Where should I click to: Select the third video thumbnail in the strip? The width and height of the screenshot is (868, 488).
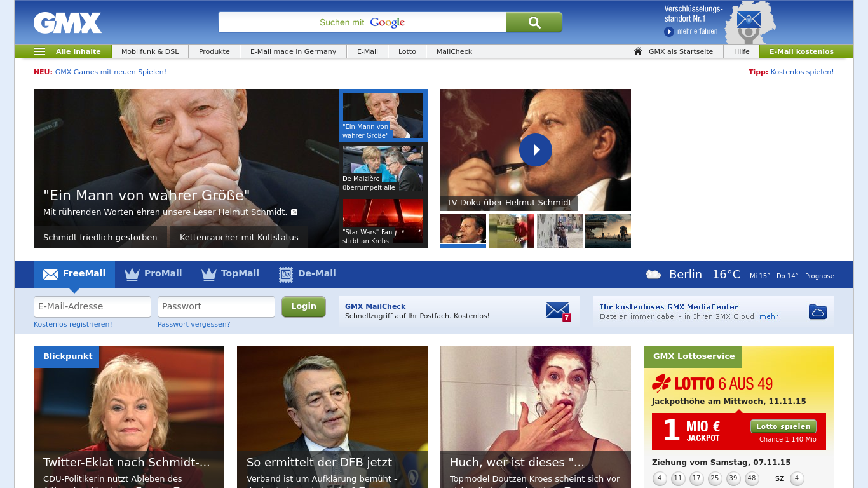(560, 230)
